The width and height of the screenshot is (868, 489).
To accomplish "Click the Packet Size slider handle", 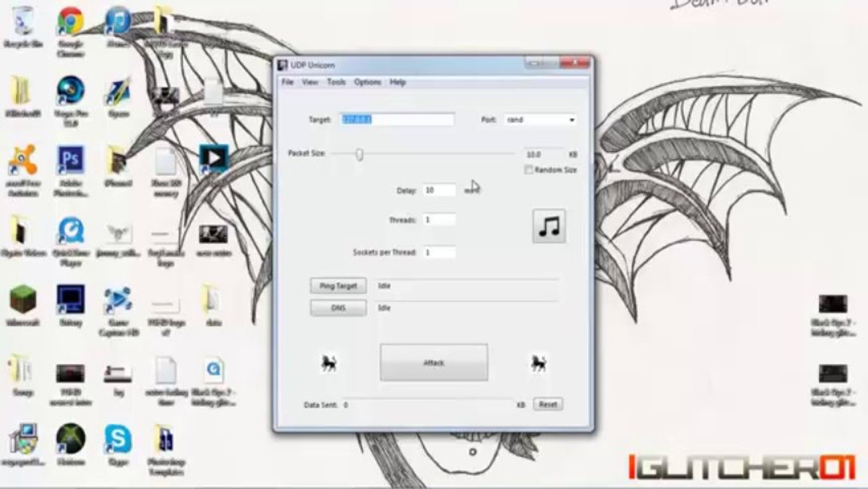I will click(359, 155).
